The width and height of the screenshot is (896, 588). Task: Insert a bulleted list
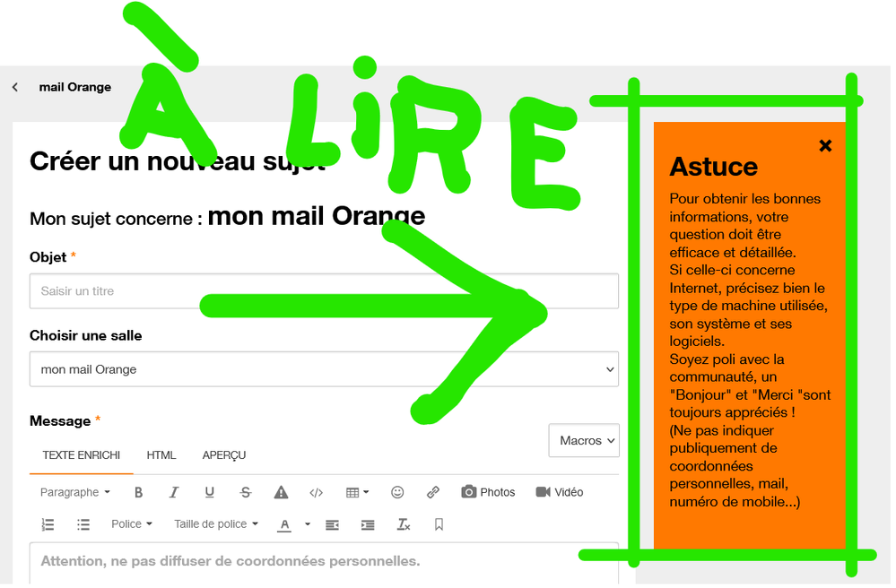83,525
